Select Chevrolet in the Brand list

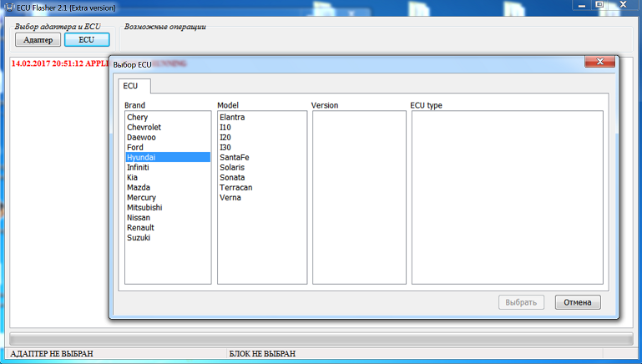tap(168, 128)
